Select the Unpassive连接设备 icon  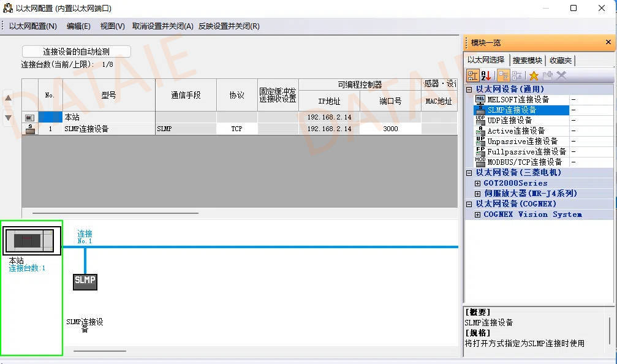480,142
